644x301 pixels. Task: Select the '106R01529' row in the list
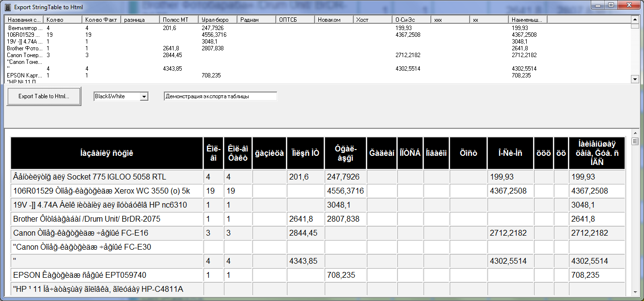click(317, 35)
